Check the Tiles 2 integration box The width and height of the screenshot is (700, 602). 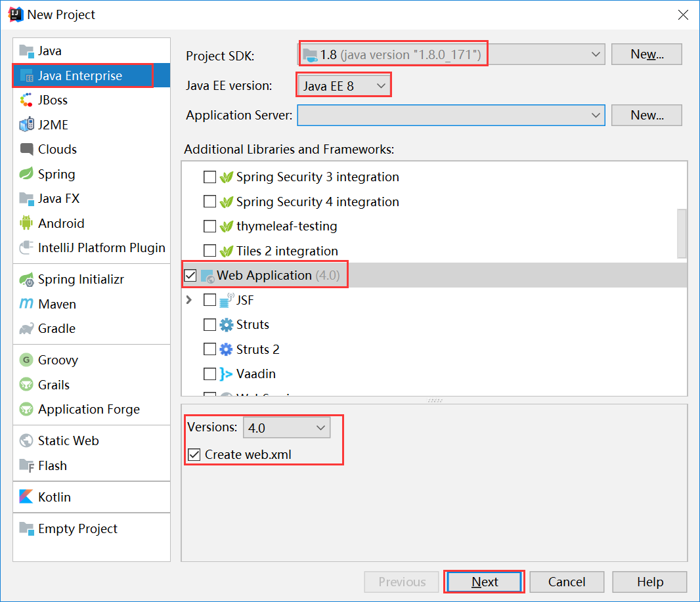tap(210, 251)
